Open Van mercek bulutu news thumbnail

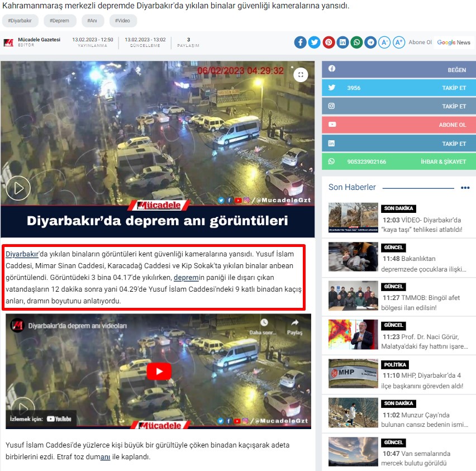click(x=353, y=451)
